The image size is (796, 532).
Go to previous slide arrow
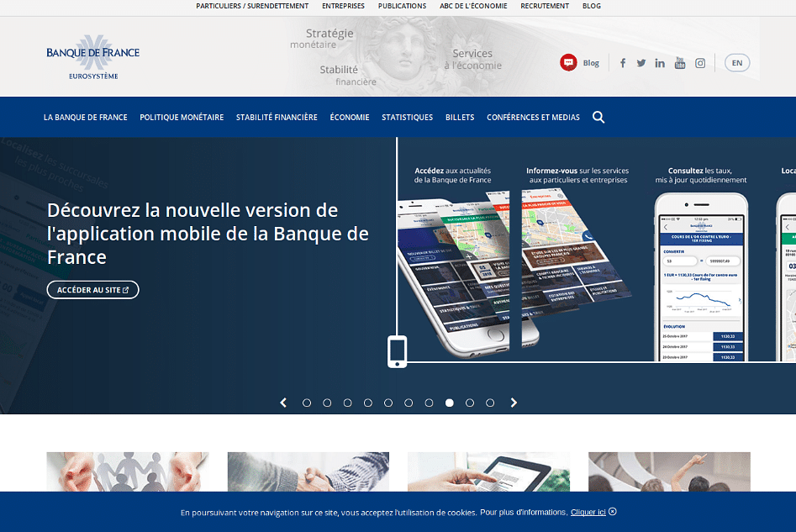(284, 403)
